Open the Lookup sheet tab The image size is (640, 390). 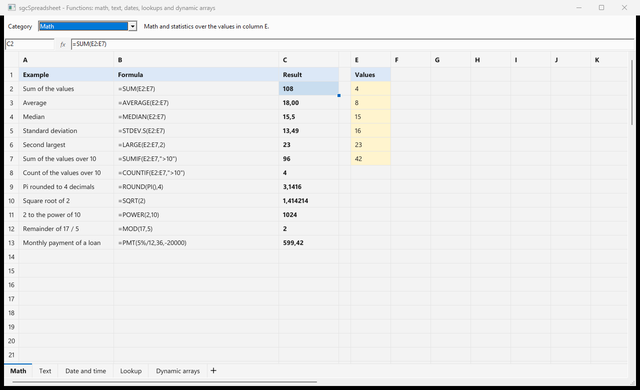pyautogui.click(x=131, y=370)
